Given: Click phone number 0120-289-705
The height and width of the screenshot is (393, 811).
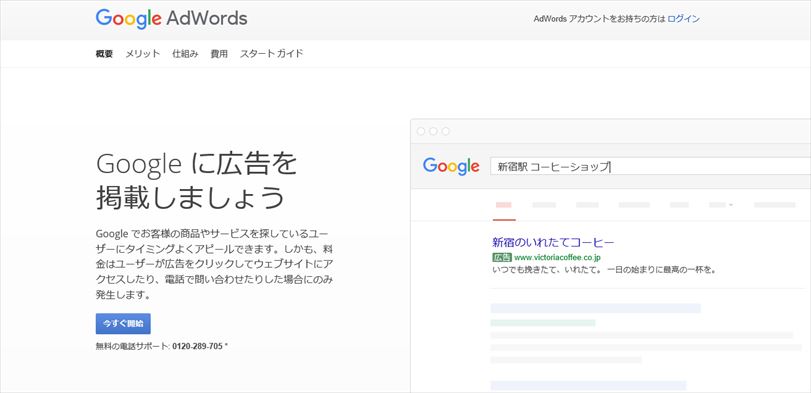Looking at the screenshot, I should tap(197, 346).
